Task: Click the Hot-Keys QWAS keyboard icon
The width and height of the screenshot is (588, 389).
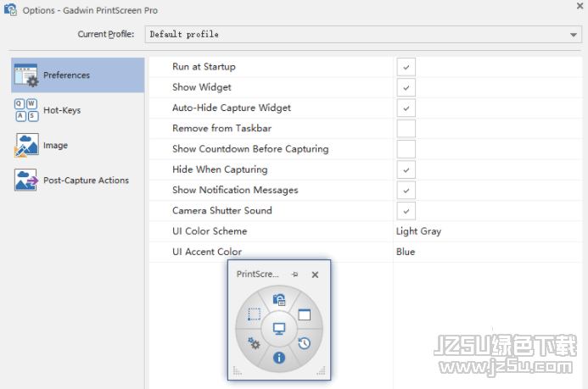Action: click(26, 110)
